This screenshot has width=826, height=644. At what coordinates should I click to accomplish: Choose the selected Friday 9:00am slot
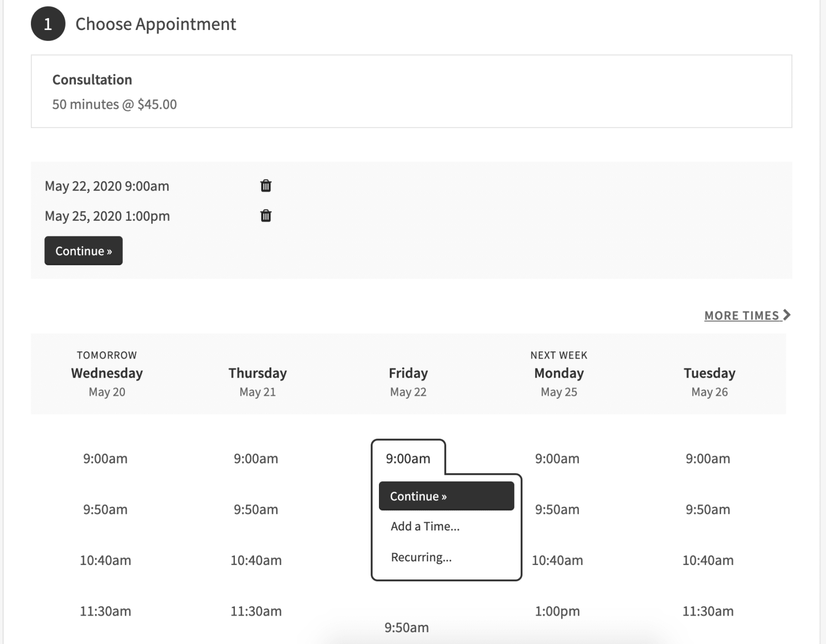tap(408, 458)
